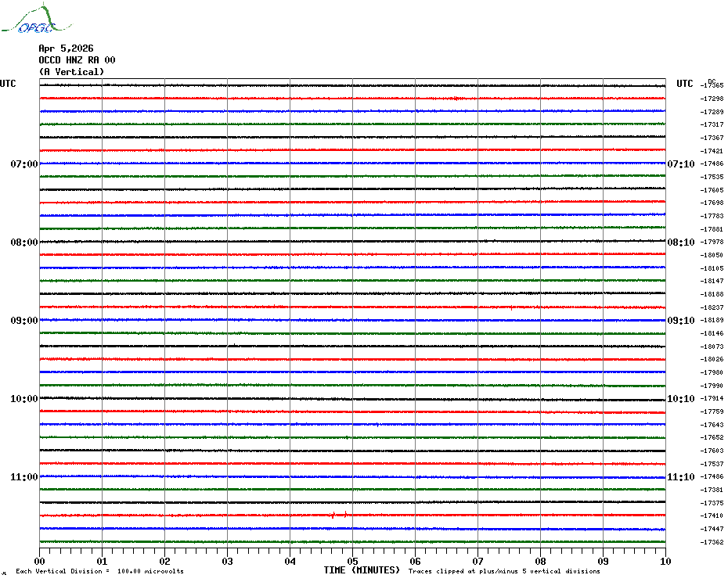Viewport: 728px width, 582px height.
Task: Click the 11:00 hour label on left
Action: coord(24,477)
